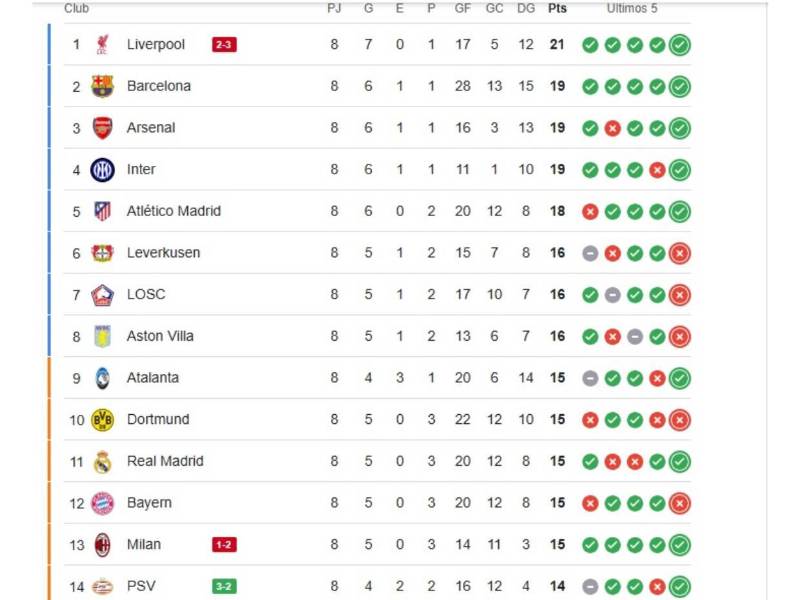Click the Real Madrid badge
Image resolution: width=800 pixels, height=600 pixels.
click(103, 461)
